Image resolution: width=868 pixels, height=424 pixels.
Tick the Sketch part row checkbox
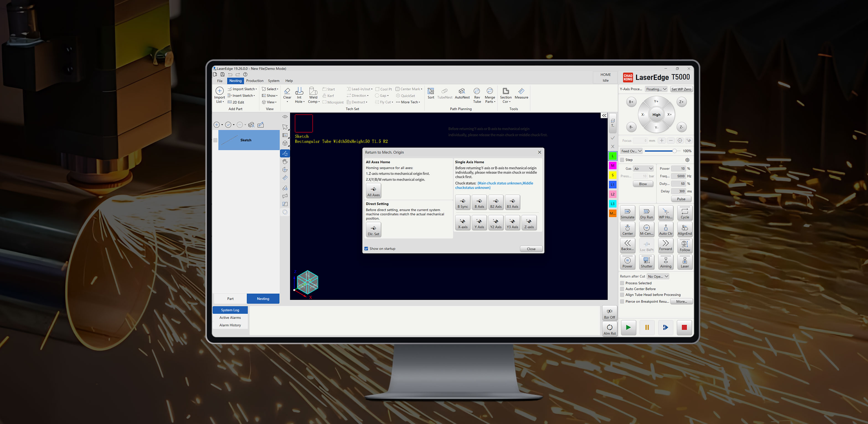pos(215,140)
